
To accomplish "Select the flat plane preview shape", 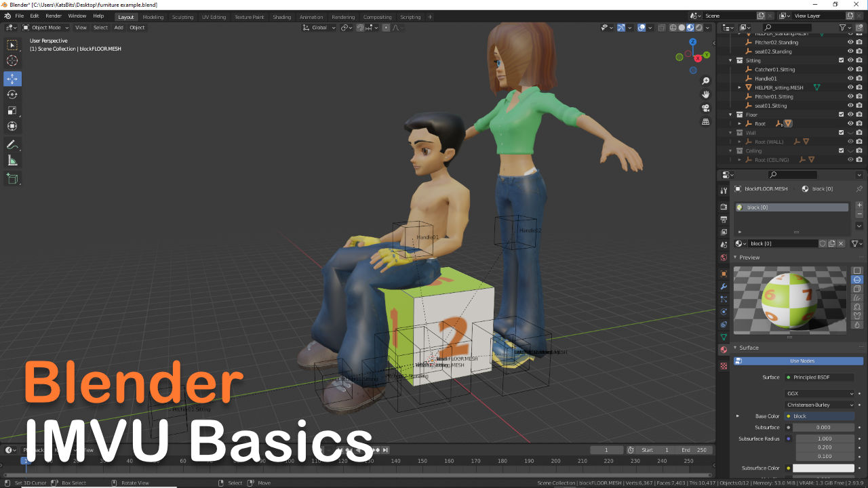I will coord(857,270).
